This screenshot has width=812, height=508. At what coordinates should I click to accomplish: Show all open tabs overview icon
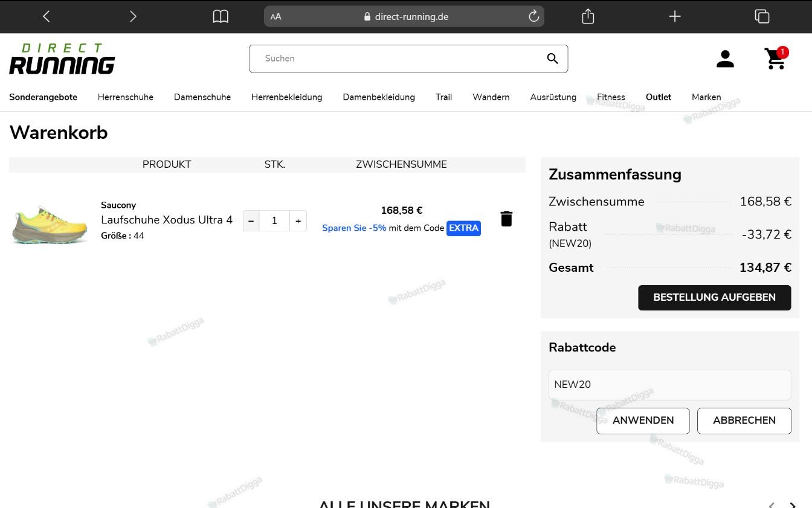click(762, 16)
